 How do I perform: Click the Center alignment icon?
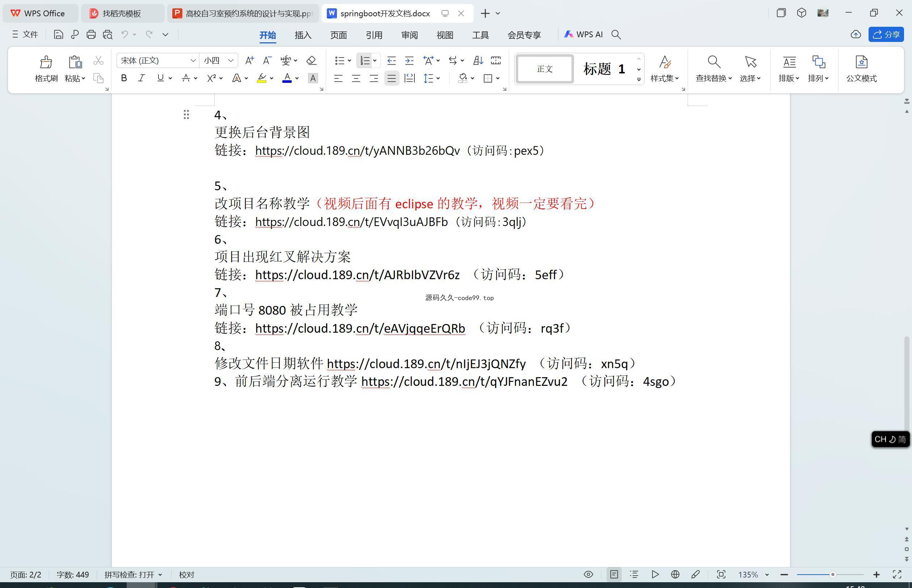click(x=356, y=78)
